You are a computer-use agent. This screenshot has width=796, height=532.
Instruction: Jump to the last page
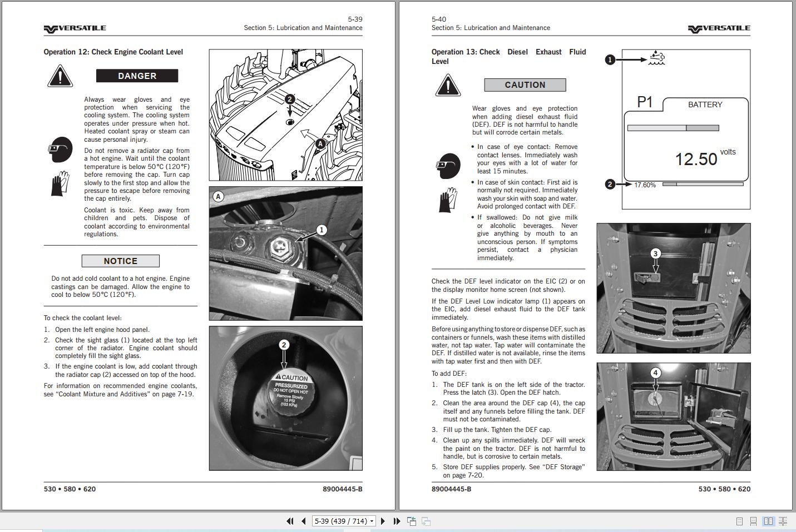pos(397,521)
